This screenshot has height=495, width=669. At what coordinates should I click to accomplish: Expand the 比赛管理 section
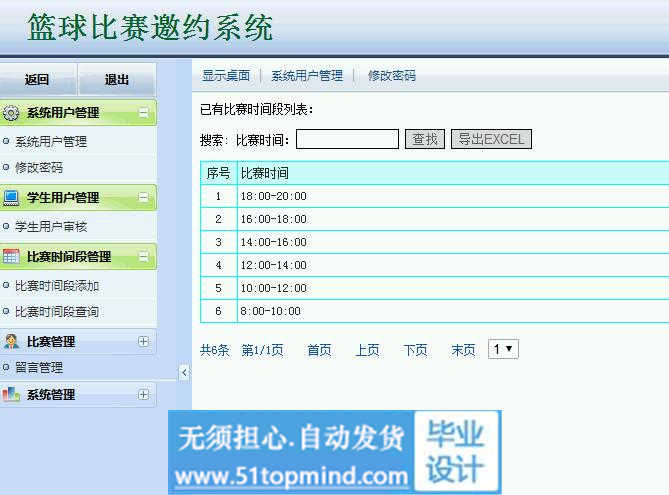click(x=143, y=341)
